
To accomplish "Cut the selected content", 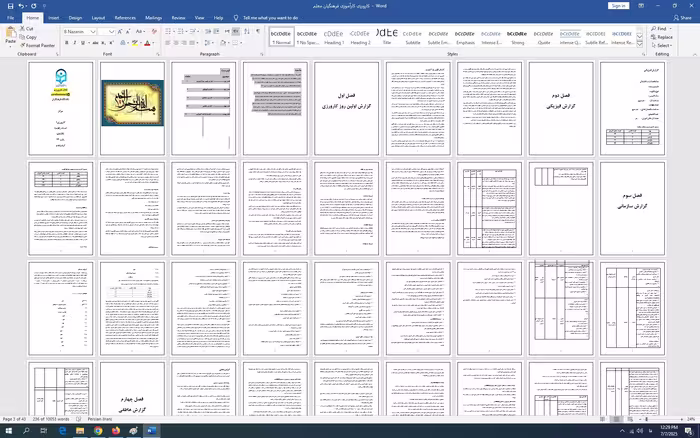I will click(x=27, y=29).
